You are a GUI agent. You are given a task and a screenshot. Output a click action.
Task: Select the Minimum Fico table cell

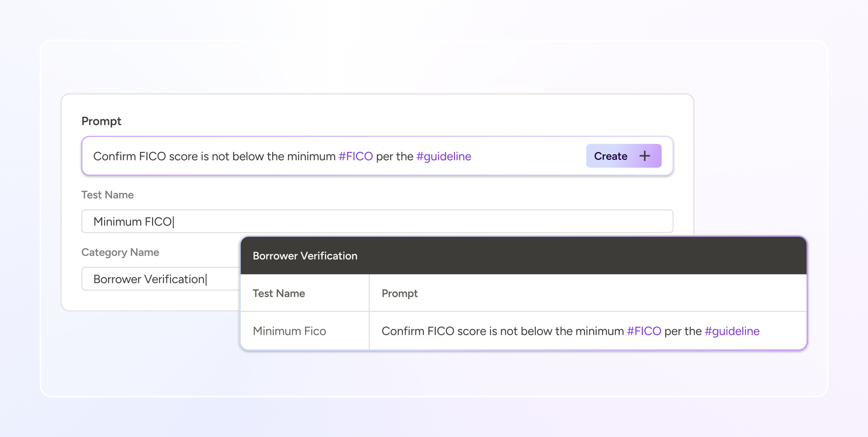289,331
